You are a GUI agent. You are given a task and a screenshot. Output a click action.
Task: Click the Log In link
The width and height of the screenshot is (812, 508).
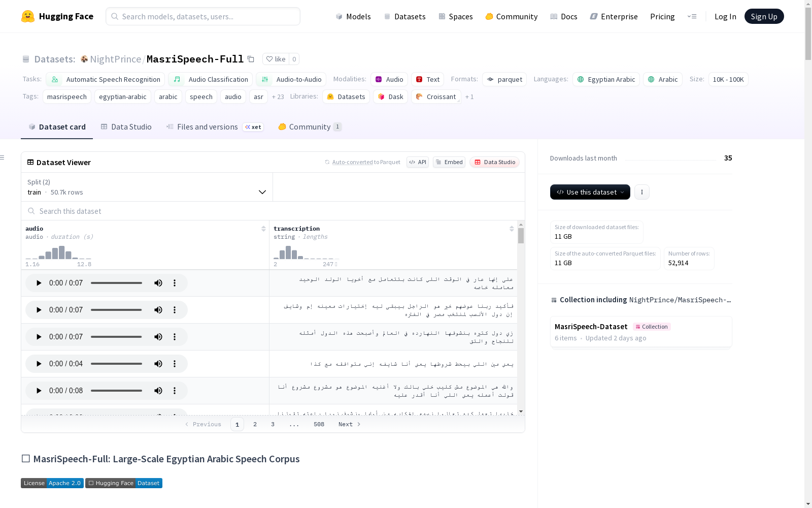click(725, 16)
